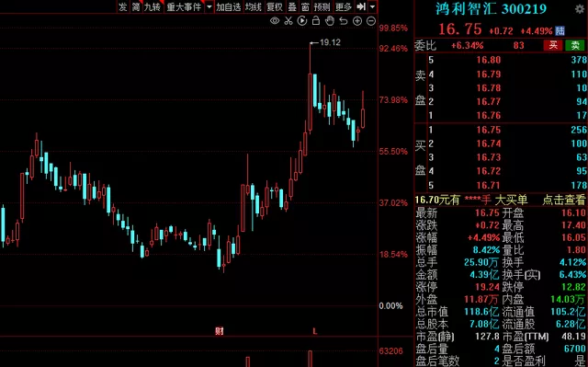Click the 市盈(TTM) value 48.19
This screenshot has height=367, width=588.
[x=573, y=337]
